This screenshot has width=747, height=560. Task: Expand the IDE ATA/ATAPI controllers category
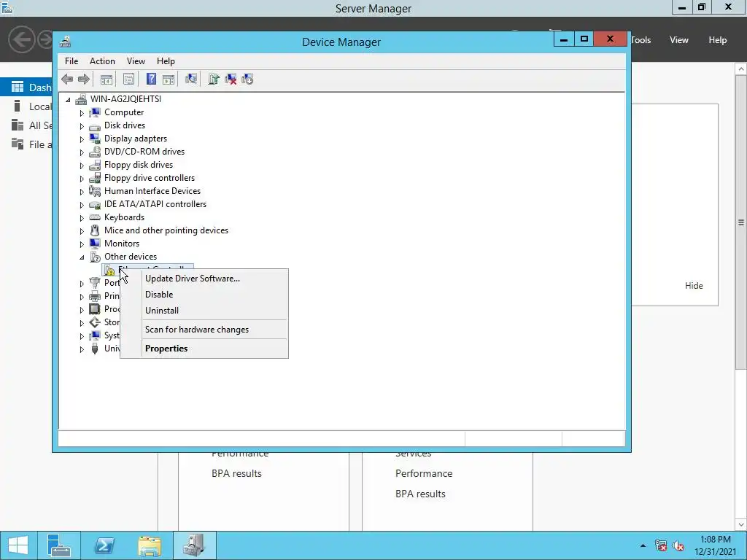click(x=82, y=205)
